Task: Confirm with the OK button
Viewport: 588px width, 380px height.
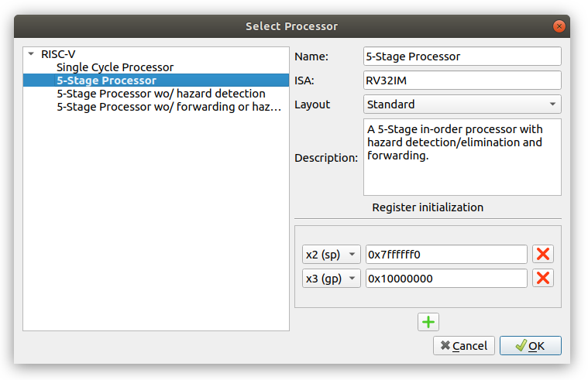Action: coord(530,345)
